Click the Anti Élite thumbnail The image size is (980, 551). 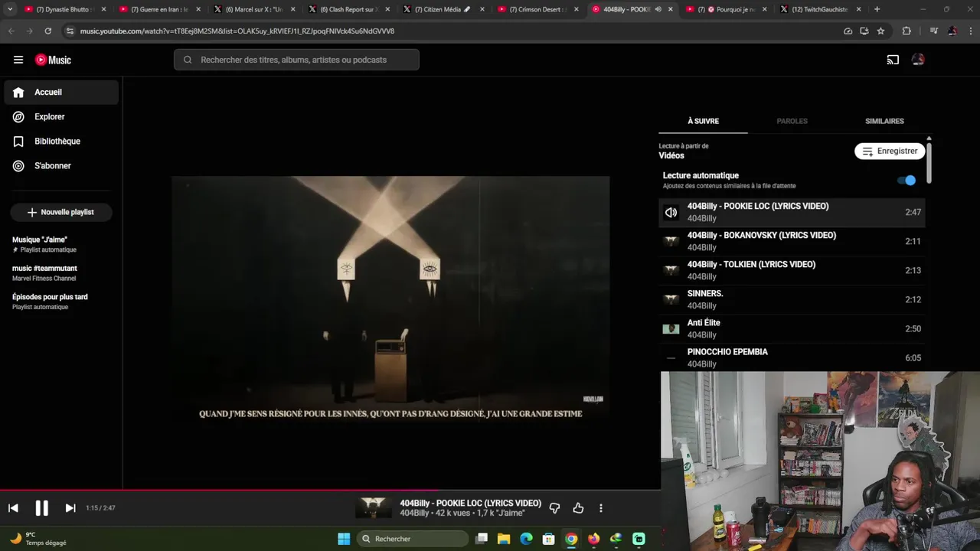pos(671,329)
